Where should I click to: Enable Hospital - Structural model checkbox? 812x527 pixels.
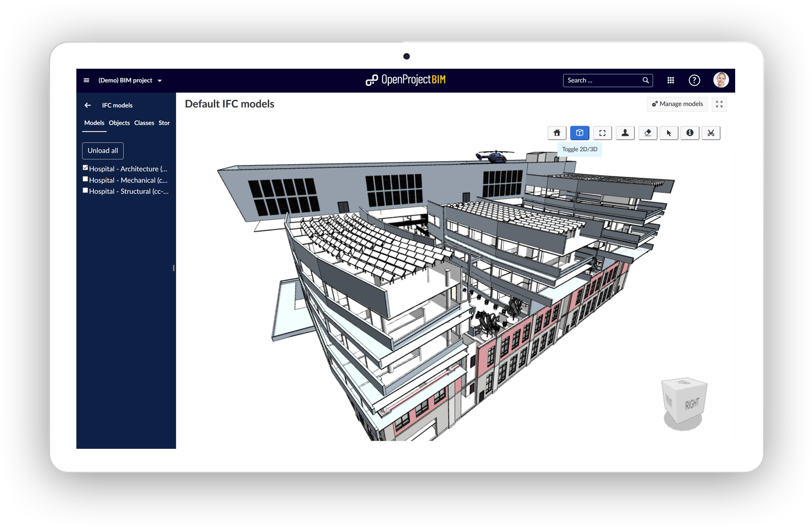click(85, 191)
